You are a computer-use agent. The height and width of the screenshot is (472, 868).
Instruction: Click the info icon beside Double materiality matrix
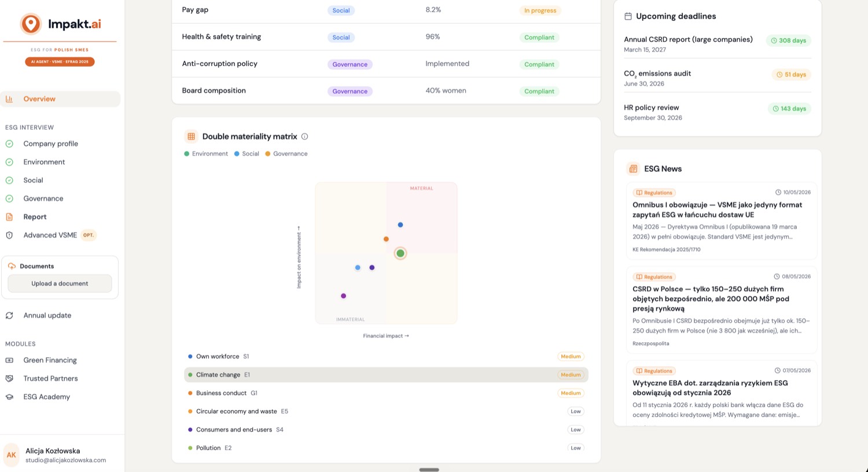point(304,137)
